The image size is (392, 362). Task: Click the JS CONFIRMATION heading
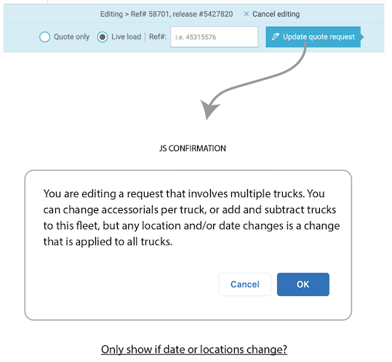193,148
